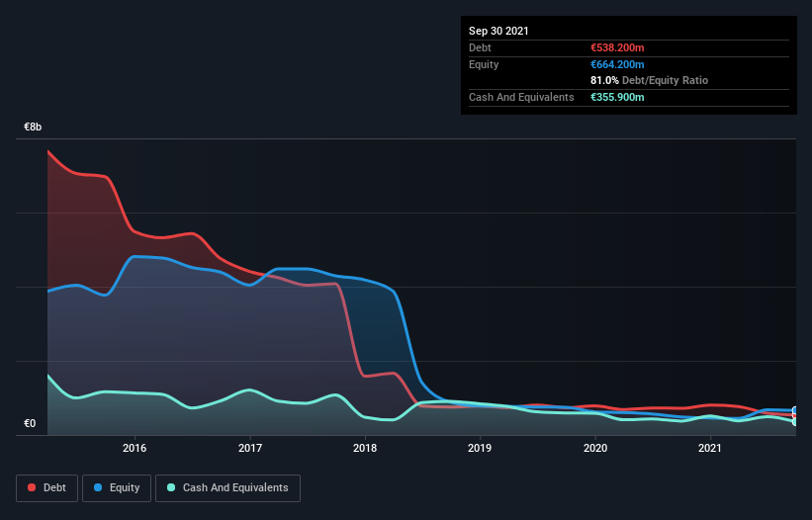Click the €664.200m equity value
Image resolution: width=812 pixels, height=520 pixels.
pos(617,64)
